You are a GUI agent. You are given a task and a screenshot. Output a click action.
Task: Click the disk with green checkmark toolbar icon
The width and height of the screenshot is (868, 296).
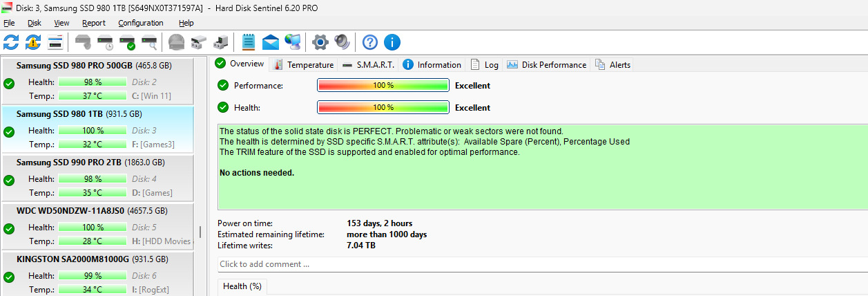pos(127,42)
